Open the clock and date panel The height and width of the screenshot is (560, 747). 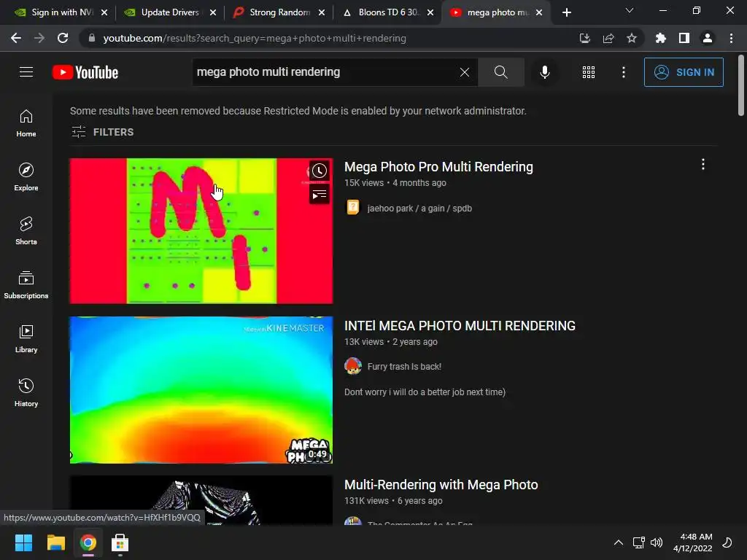coord(693,542)
